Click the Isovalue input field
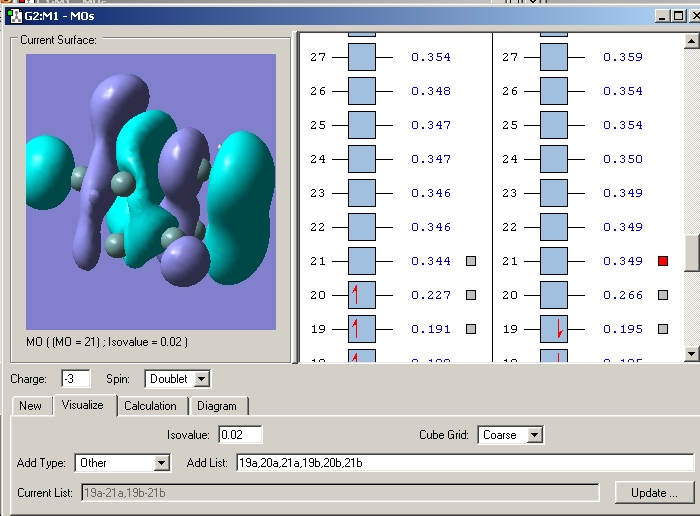Viewport: 700px width, 516px height. (240, 435)
